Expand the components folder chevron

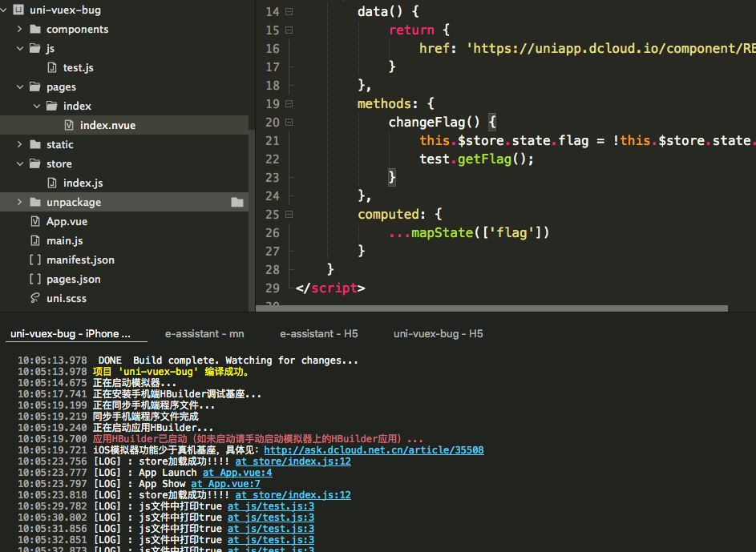pyautogui.click(x=19, y=30)
